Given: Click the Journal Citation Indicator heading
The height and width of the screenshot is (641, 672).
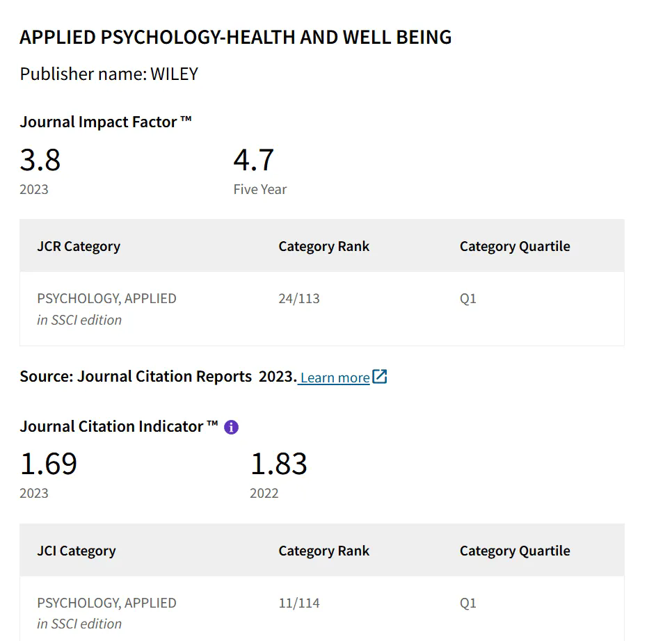Looking at the screenshot, I should point(119,426).
